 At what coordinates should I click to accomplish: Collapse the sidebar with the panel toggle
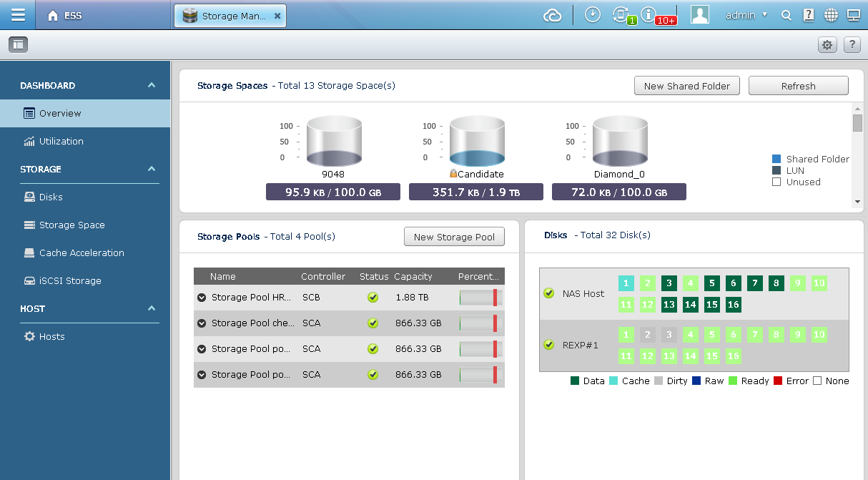coord(18,44)
